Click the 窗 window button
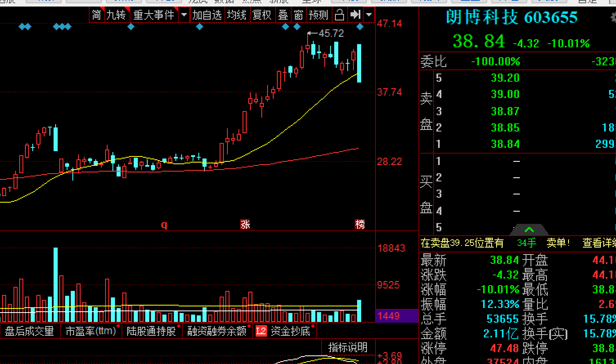 coord(299,15)
